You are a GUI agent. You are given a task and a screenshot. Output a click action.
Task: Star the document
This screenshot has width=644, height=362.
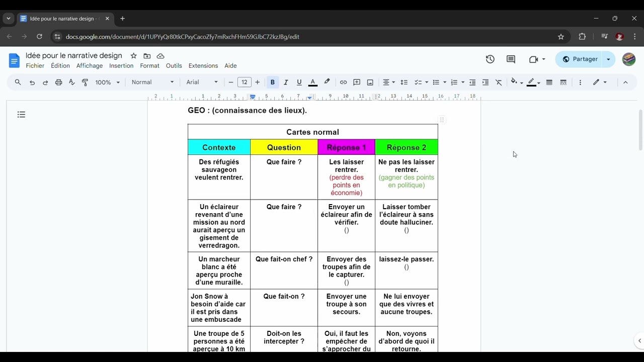point(133,56)
